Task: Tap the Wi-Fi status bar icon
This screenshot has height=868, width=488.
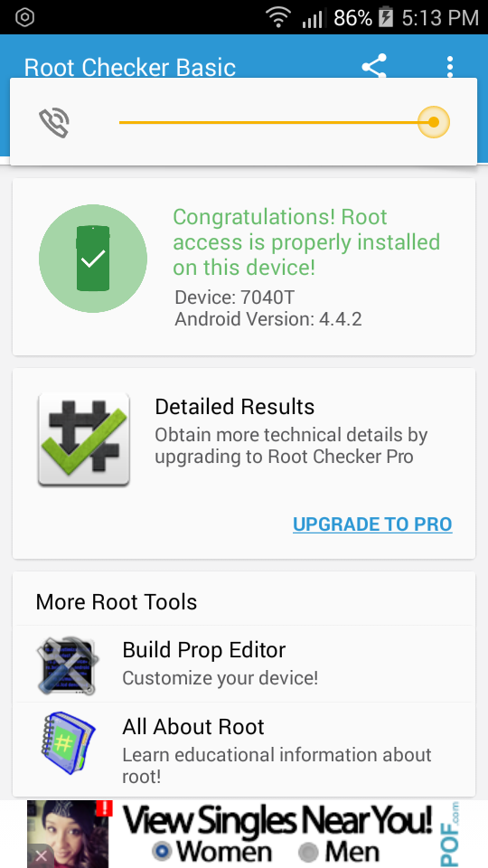Action: pyautogui.click(x=278, y=18)
